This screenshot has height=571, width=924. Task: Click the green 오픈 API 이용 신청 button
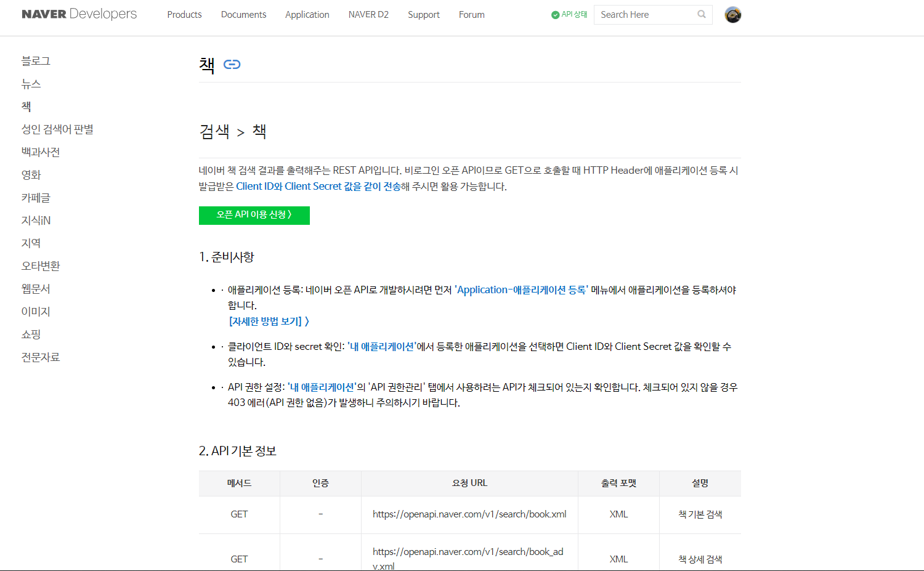point(254,215)
